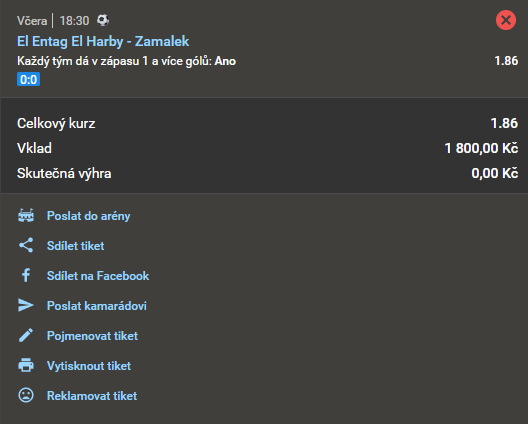
Task: Open the El Entag El Harby - Zamalek match
Action: (103, 41)
